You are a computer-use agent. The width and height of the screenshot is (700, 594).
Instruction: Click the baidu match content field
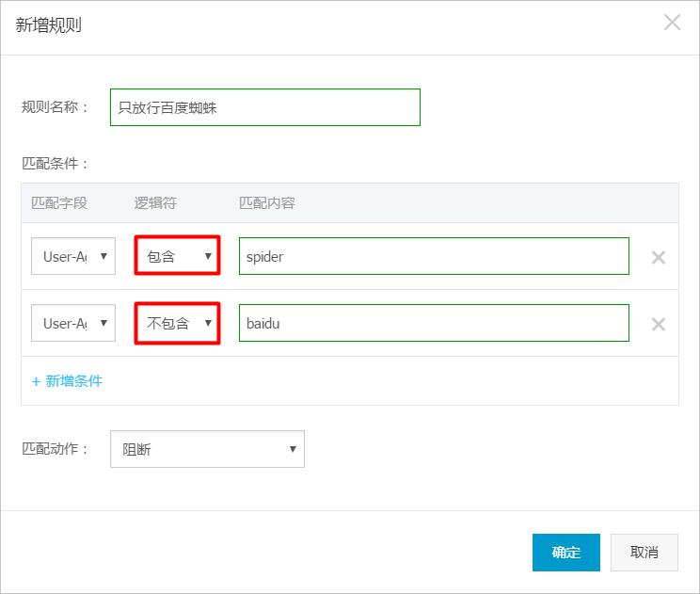coord(434,323)
